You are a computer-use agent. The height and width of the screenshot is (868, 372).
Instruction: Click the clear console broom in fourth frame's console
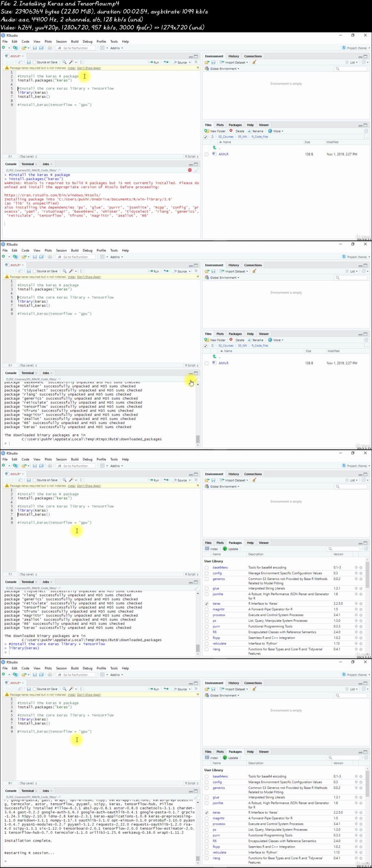point(196,797)
